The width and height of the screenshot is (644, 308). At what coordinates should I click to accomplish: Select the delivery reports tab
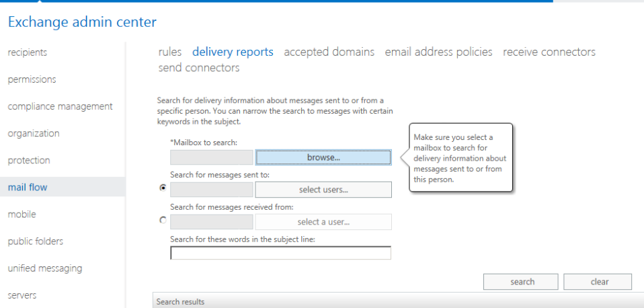(233, 52)
